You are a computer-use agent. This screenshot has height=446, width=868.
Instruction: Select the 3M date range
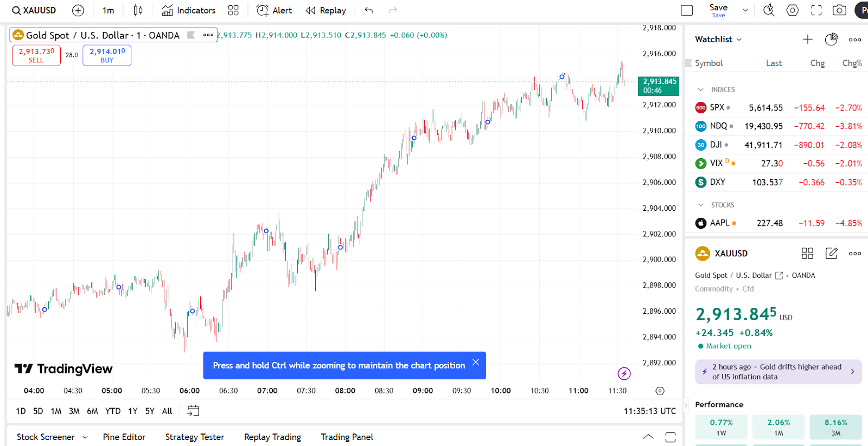point(74,411)
